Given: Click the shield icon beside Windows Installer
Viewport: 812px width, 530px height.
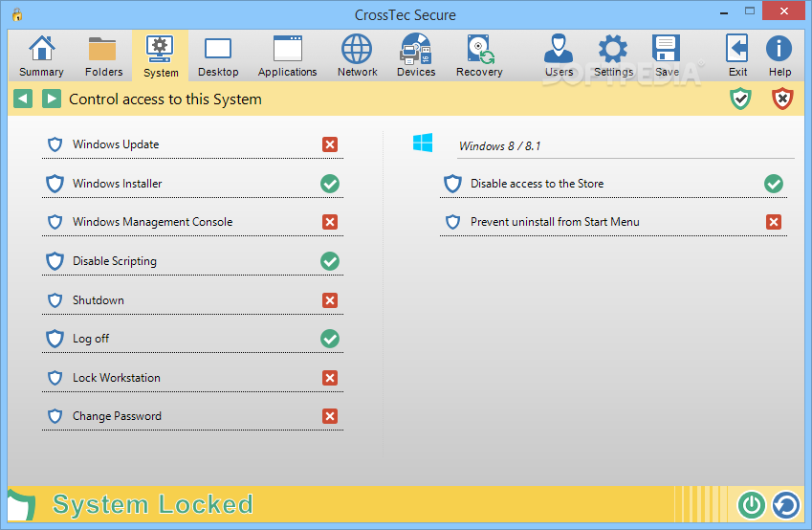Looking at the screenshot, I should (55, 184).
